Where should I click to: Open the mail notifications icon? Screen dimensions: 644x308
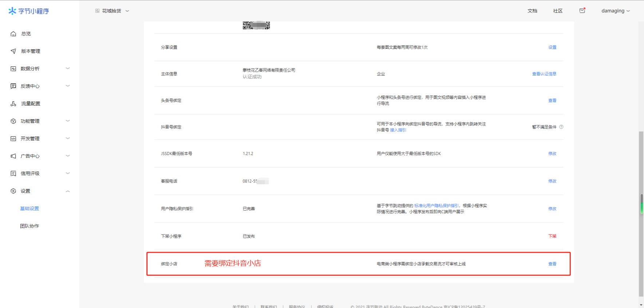pyautogui.click(x=582, y=11)
